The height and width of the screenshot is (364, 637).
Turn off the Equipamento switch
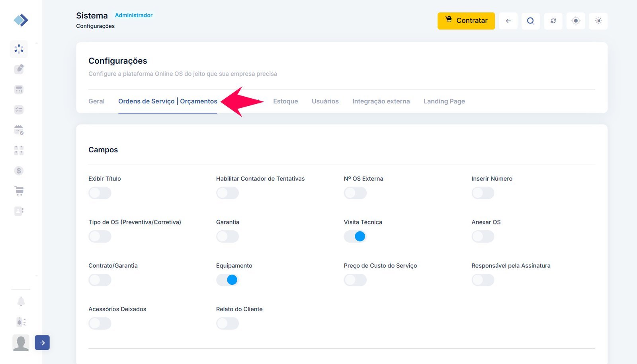[227, 280]
